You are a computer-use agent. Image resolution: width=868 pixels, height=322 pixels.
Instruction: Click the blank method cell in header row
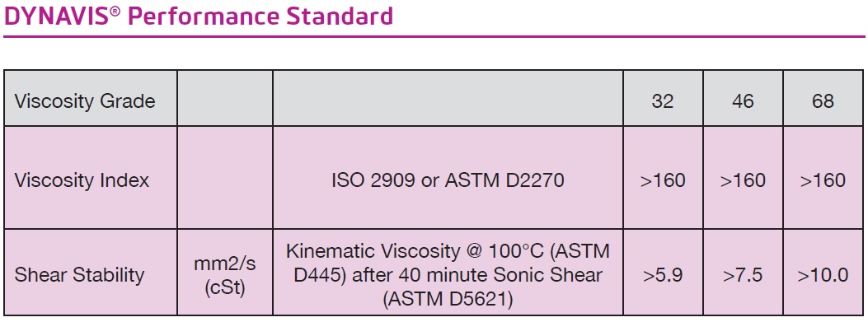tap(448, 98)
